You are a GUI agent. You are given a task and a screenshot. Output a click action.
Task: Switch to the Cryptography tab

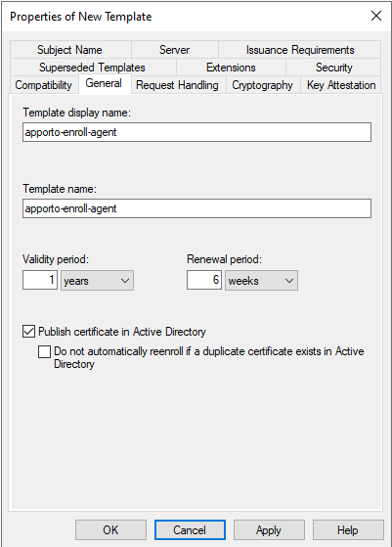(263, 85)
